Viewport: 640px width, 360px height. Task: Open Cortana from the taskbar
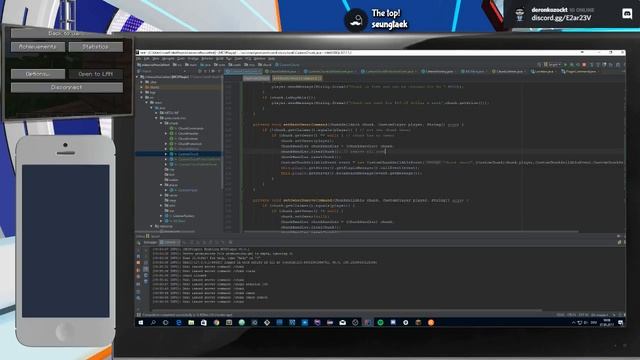coord(165,322)
